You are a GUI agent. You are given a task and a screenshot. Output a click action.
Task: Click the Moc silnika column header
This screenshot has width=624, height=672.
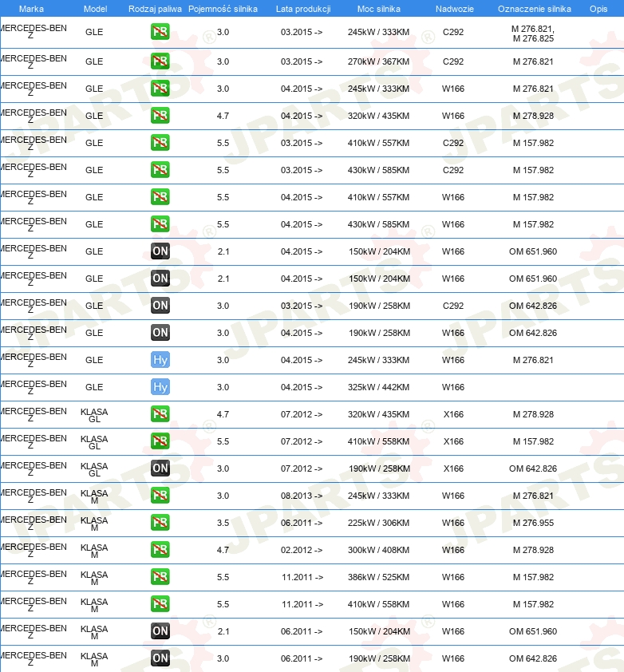click(x=379, y=9)
